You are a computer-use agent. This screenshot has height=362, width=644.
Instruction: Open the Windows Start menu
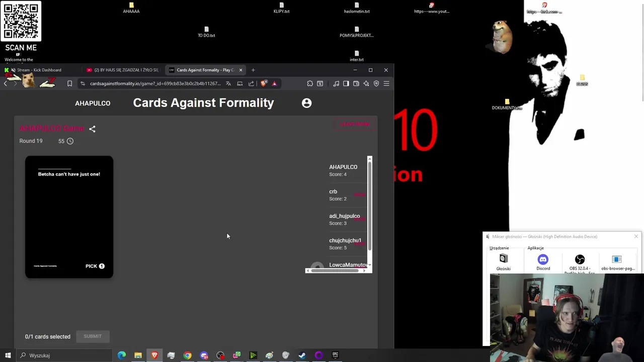click(x=8, y=355)
